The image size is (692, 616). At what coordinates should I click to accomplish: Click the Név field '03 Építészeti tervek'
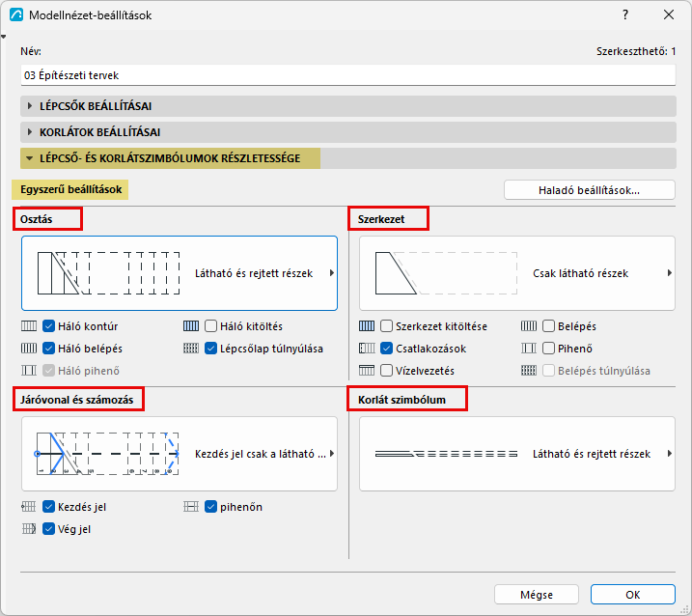(348, 75)
